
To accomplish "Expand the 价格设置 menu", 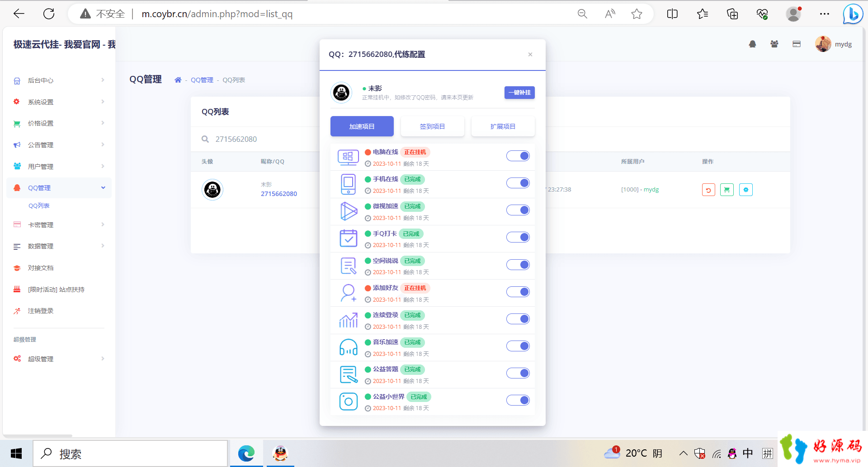I will (59, 123).
